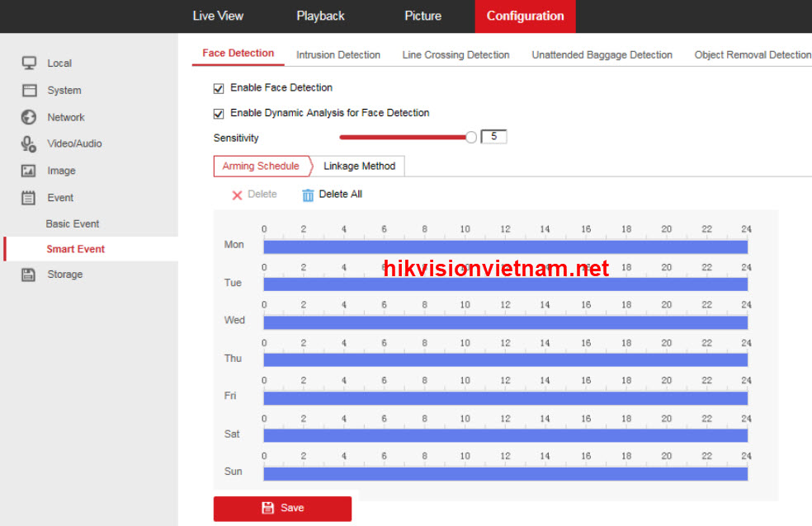Click the Local monitor icon in sidebar
Viewport: 812px width, 526px height.
pyautogui.click(x=29, y=63)
